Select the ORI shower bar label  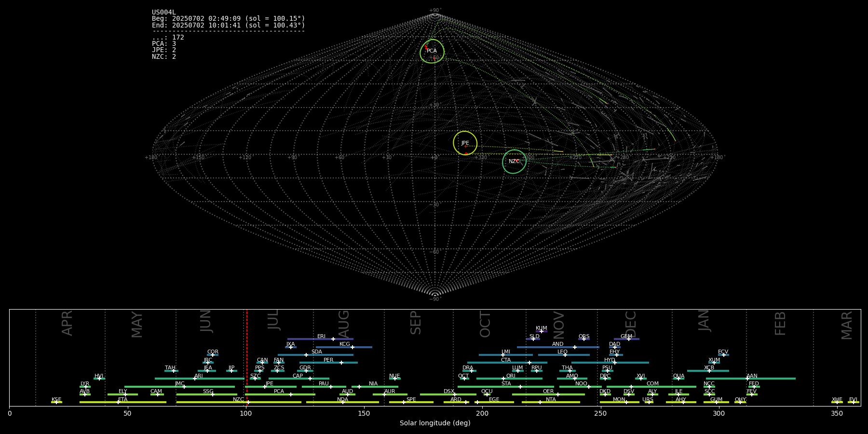click(511, 376)
